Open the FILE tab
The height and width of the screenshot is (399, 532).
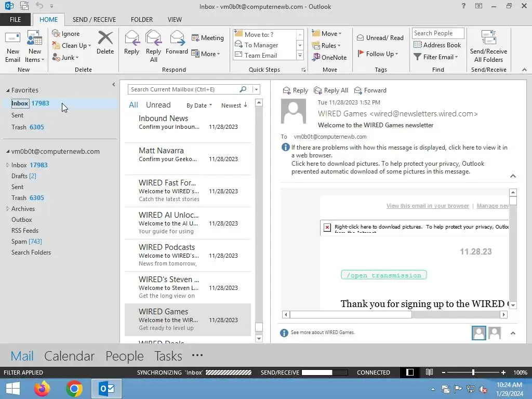click(15, 19)
